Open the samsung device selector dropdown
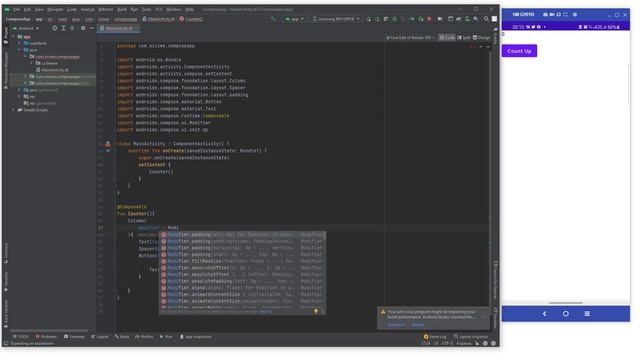This screenshot has width=640, height=360. (x=336, y=19)
